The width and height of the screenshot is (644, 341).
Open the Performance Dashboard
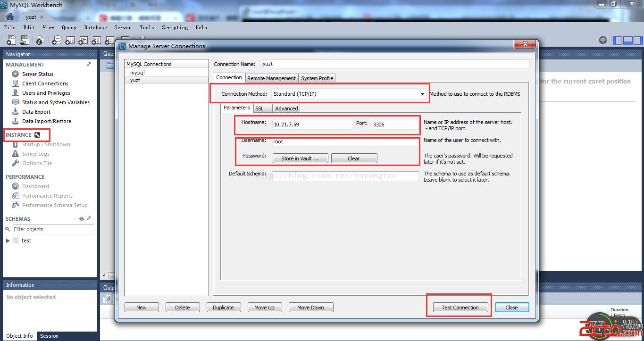pos(35,186)
